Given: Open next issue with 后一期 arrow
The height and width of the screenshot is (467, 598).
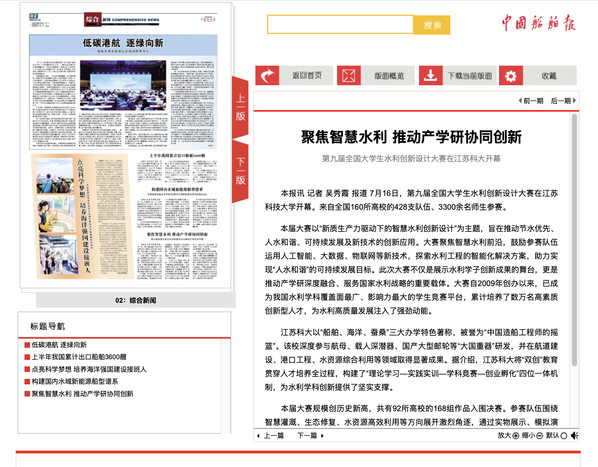Looking at the screenshot, I should pos(563,101).
